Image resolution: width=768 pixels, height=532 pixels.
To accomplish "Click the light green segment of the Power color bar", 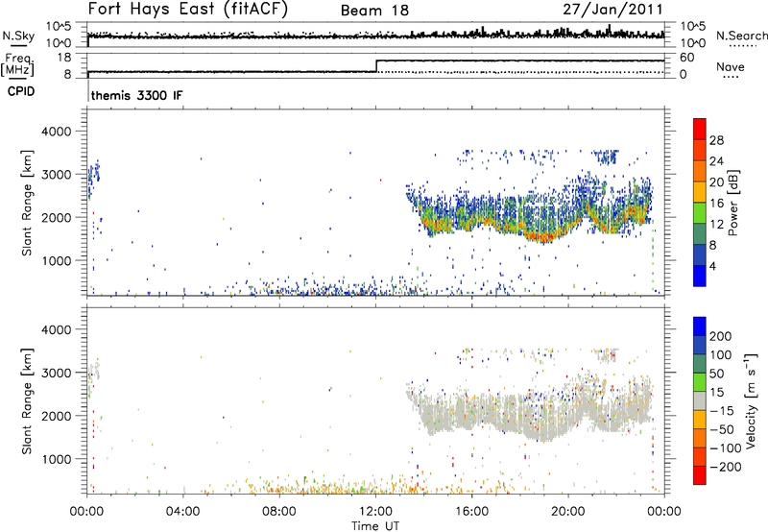I will (x=700, y=212).
